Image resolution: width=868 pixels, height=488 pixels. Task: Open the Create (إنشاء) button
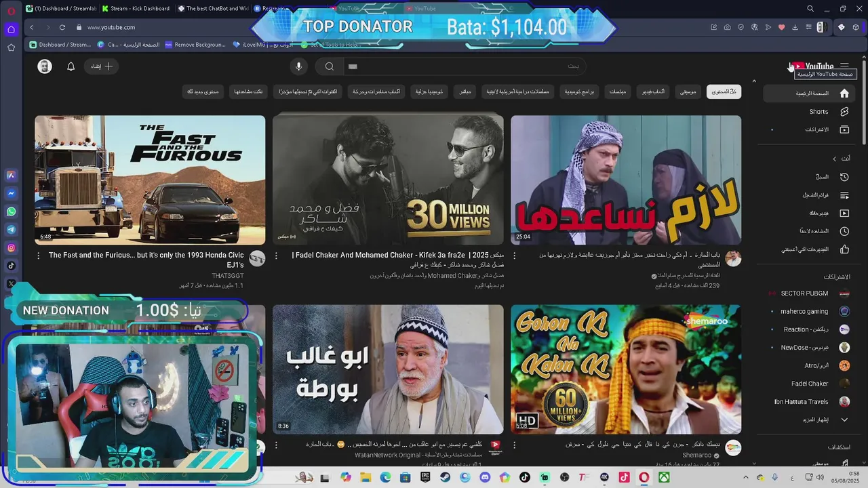102,66
